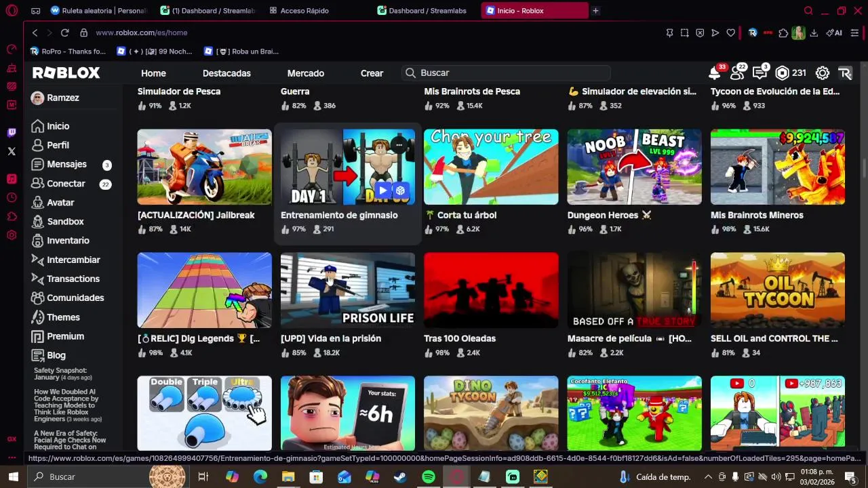The image size is (868, 488).
Task: Open the browser downloads icon
Action: (814, 33)
